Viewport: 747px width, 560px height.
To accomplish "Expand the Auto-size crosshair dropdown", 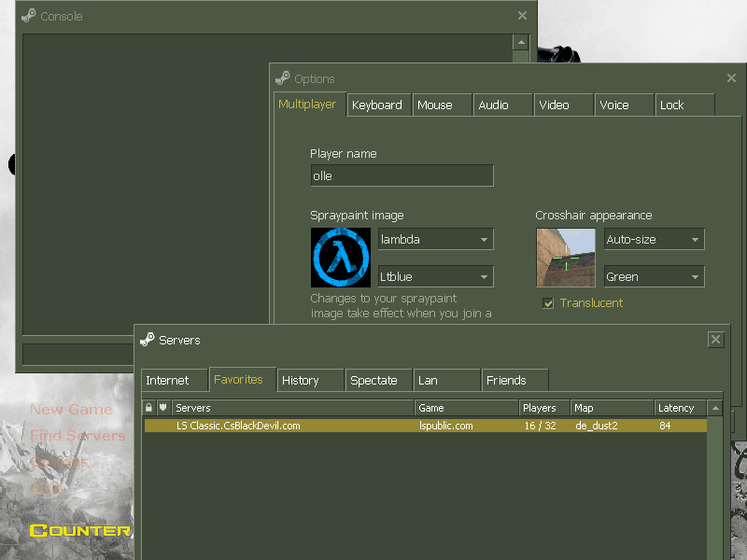I will [x=654, y=240].
